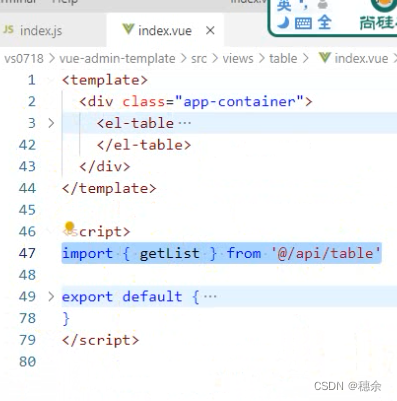Click the closing brace on line 78

click(x=66, y=318)
